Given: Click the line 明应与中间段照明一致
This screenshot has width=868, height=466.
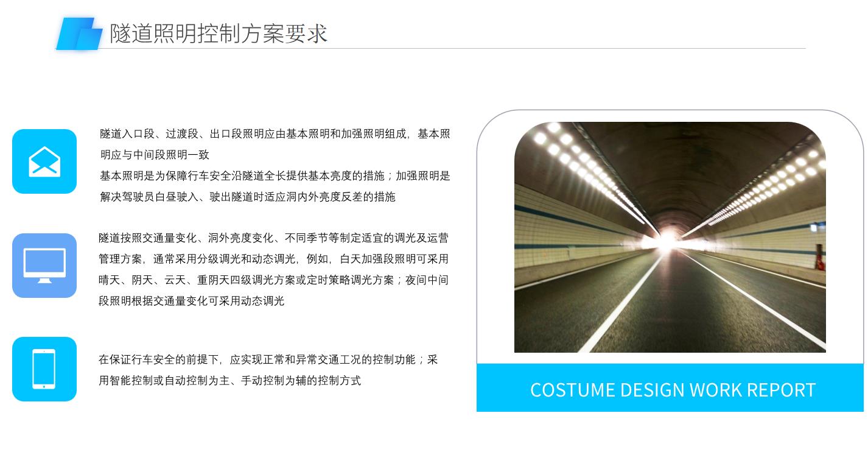Looking at the screenshot, I should point(155,155).
